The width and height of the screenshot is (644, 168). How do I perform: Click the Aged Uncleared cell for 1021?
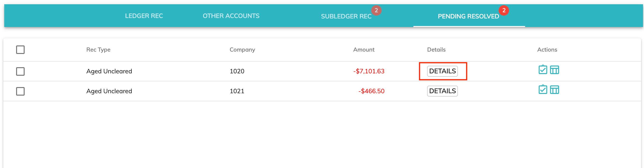pos(109,91)
